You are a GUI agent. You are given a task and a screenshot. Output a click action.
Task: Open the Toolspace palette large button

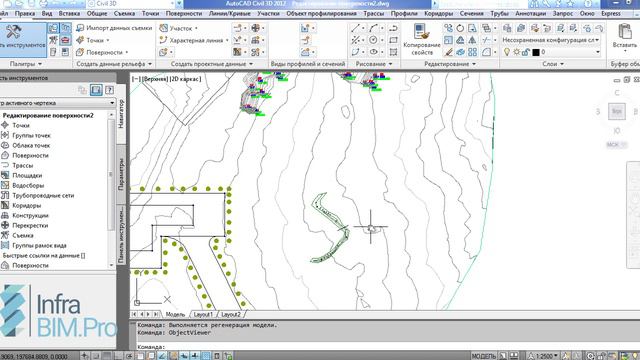click(x=22, y=40)
